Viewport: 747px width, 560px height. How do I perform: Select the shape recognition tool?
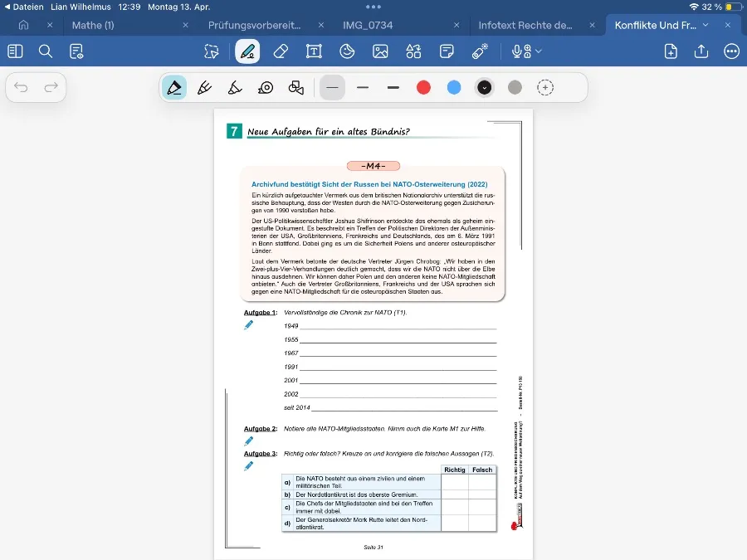point(295,88)
